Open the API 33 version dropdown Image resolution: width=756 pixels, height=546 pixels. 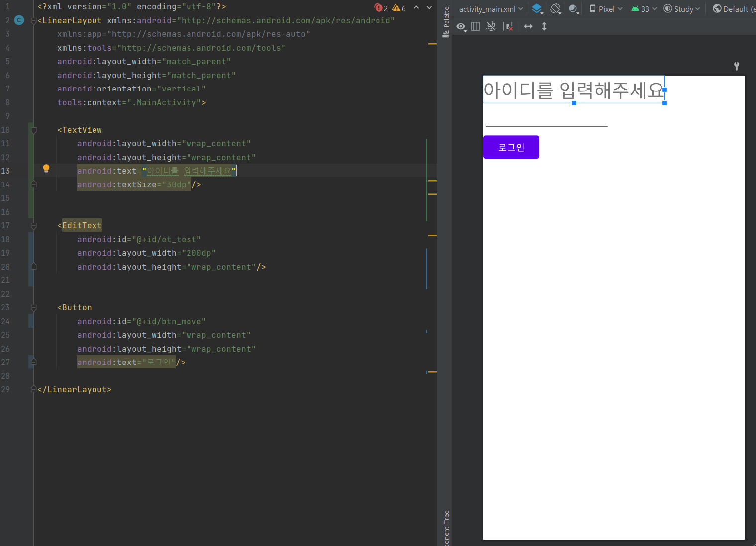click(644, 9)
